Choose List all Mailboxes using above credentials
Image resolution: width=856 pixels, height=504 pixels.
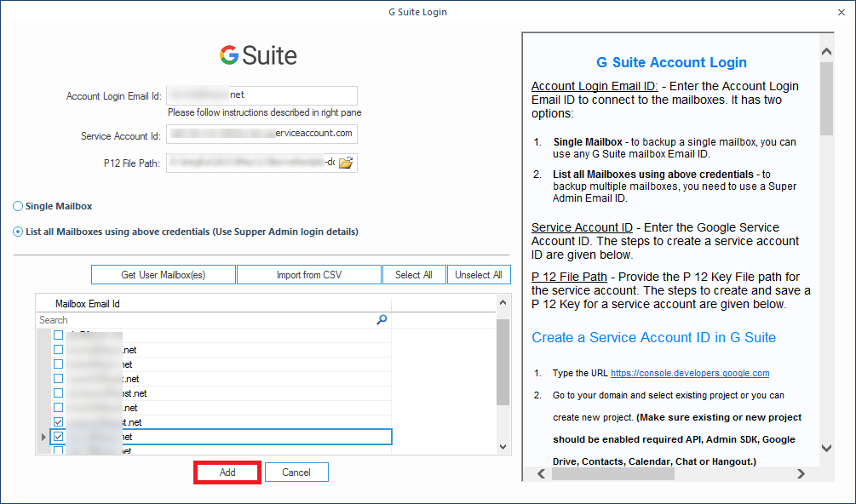(18, 232)
